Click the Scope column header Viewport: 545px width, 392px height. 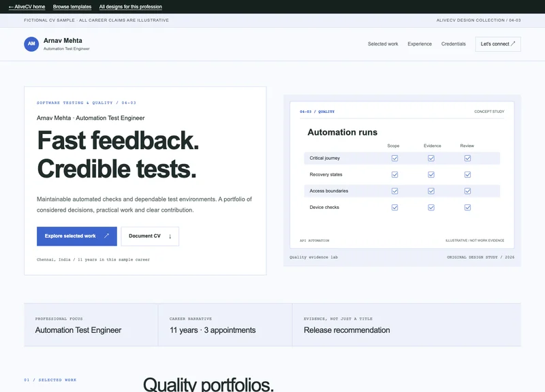[393, 146]
